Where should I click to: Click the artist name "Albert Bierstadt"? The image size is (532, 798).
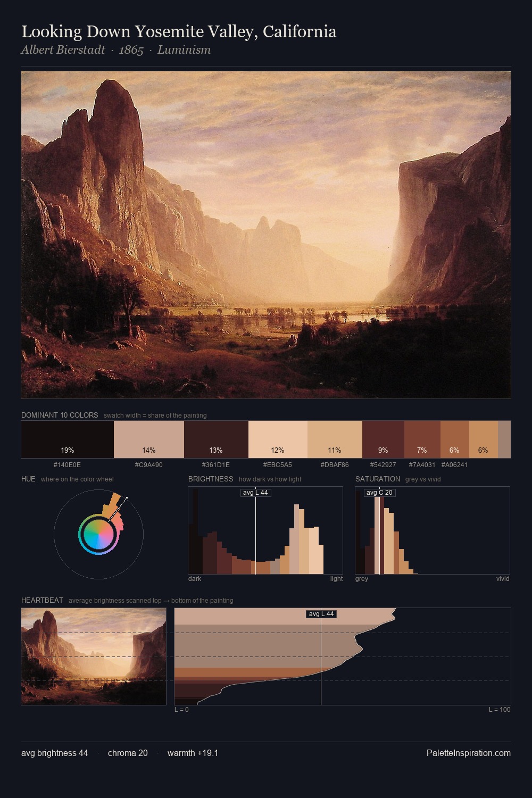[x=63, y=50]
